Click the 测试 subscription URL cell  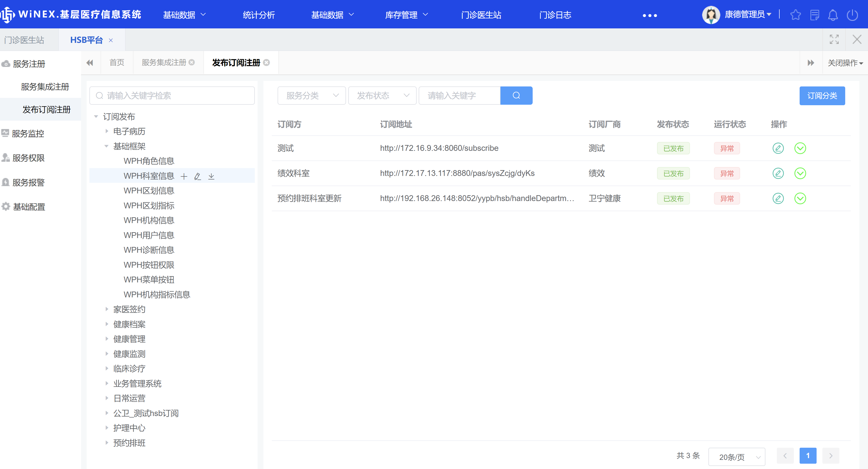coord(439,148)
